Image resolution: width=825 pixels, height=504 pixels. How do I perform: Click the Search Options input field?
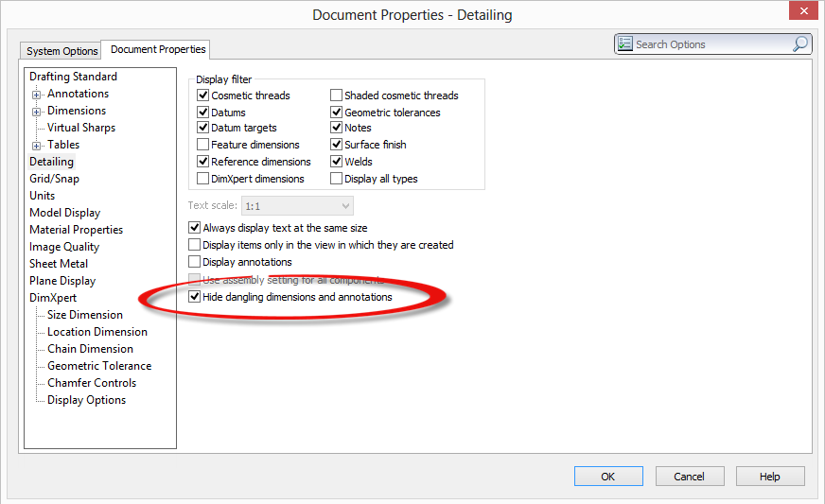pos(712,44)
